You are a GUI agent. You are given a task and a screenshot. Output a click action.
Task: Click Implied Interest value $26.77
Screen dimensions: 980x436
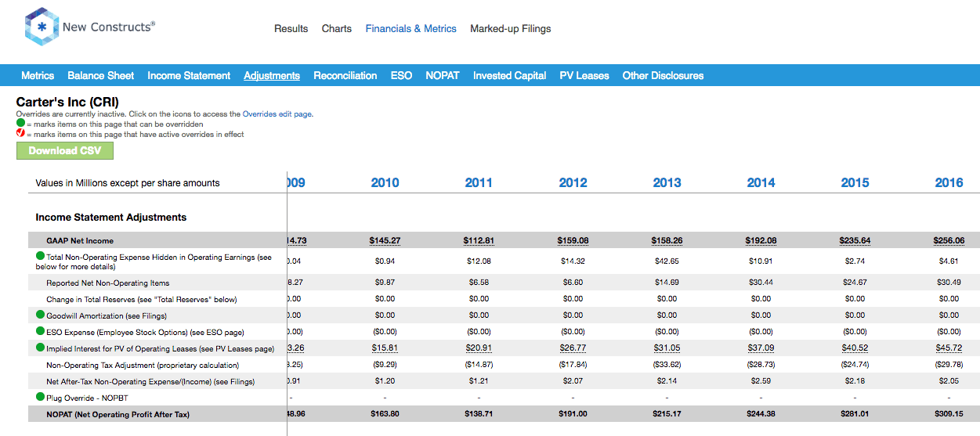[573, 348]
